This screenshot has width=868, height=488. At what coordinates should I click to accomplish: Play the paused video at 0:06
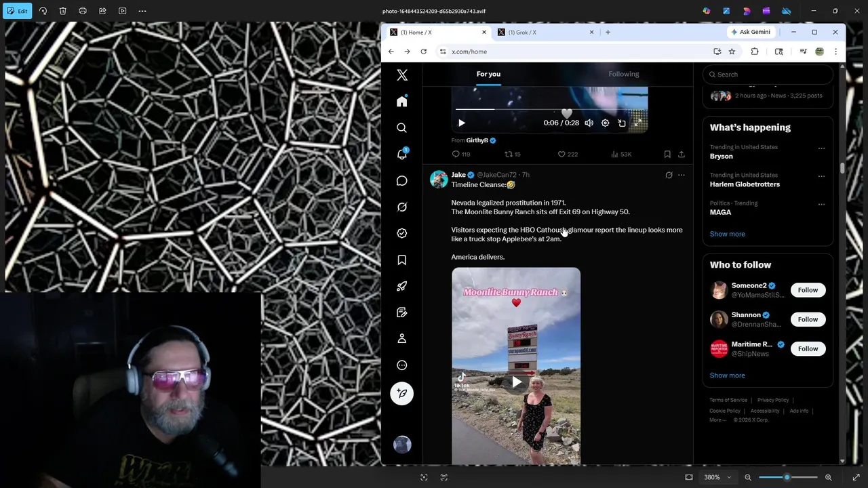[x=462, y=123]
